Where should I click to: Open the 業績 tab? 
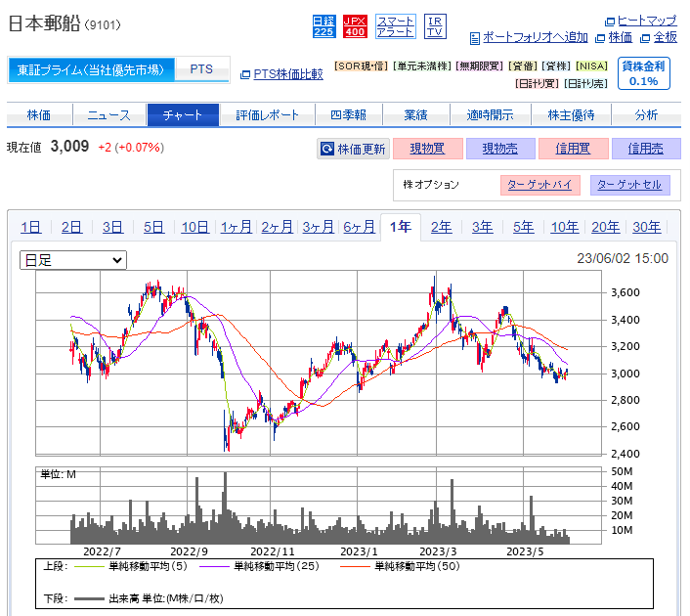click(415, 115)
